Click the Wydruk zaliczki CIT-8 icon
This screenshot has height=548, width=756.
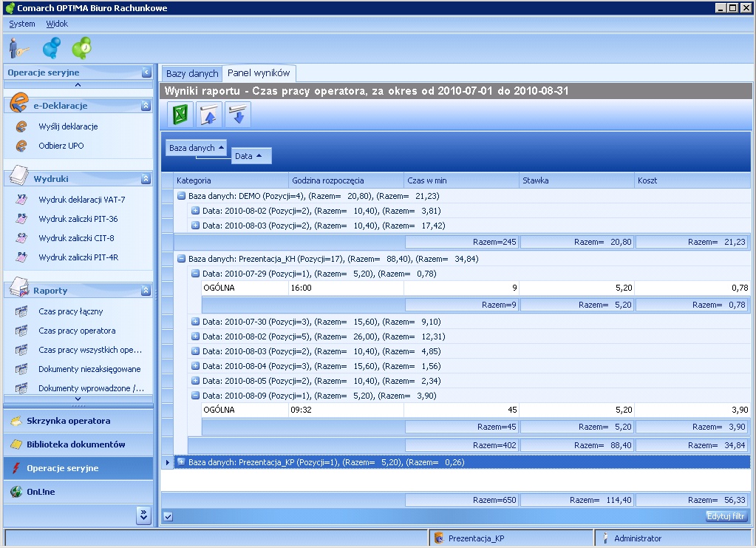pyautogui.click(x=21, y=238)
